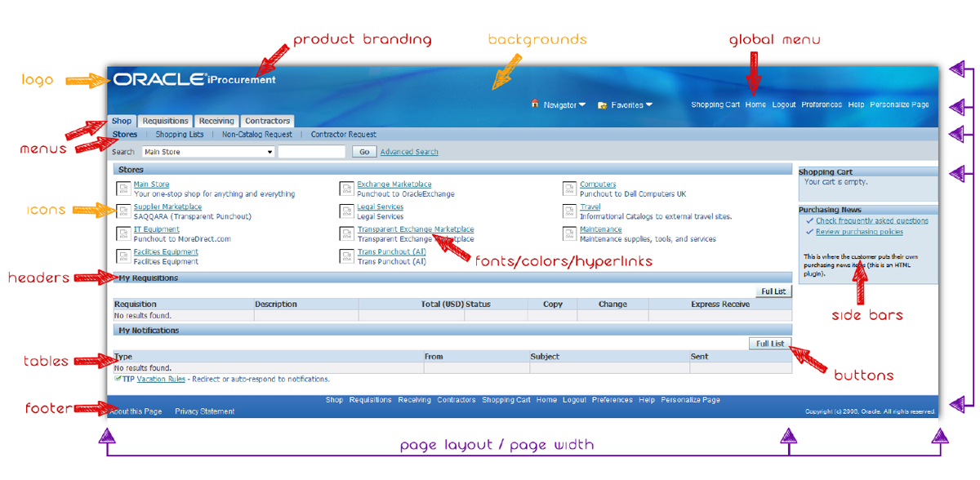Click the Transparent Exchange Marketplace store icon
The image size is (980, 480).
(346, 234)
